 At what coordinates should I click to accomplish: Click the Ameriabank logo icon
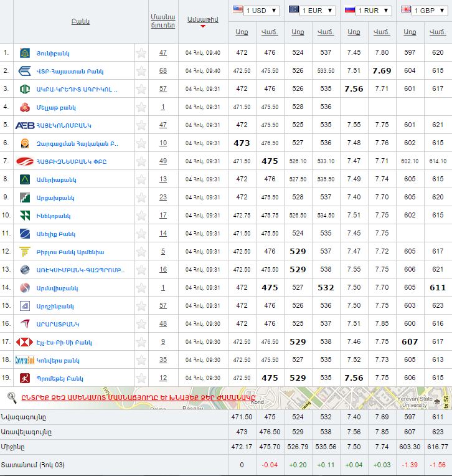click(x=25, y=179)
